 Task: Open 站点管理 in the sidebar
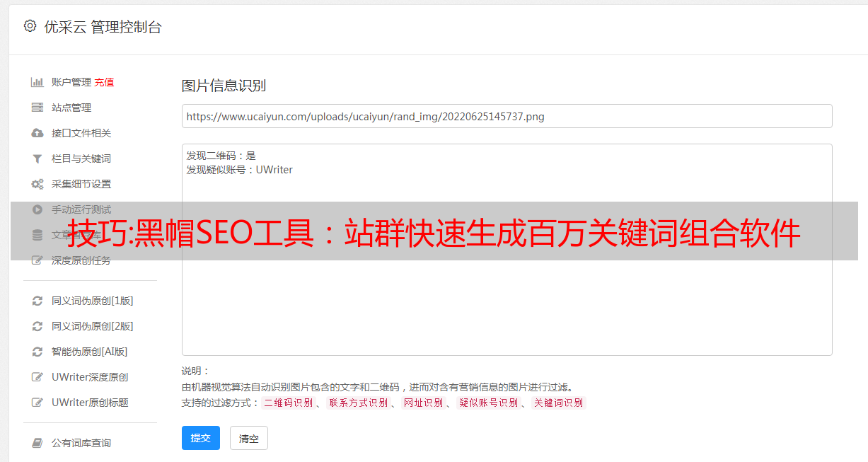(x=71, y=108)
